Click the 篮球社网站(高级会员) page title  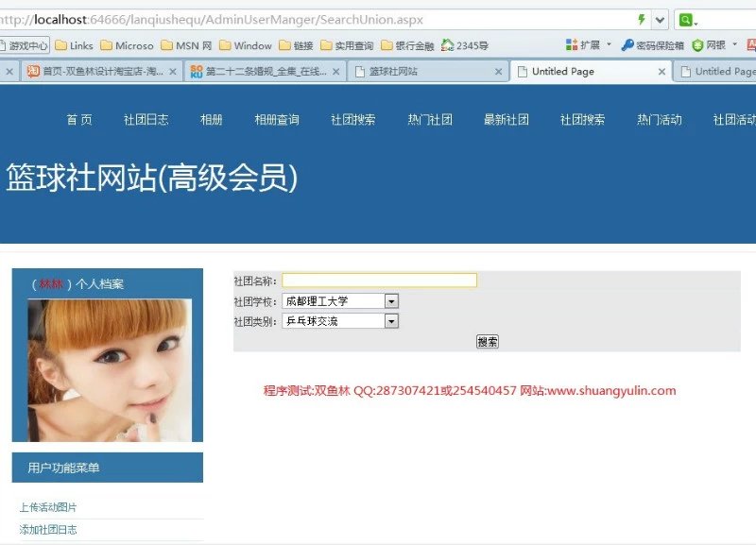(x=152, y=178)
